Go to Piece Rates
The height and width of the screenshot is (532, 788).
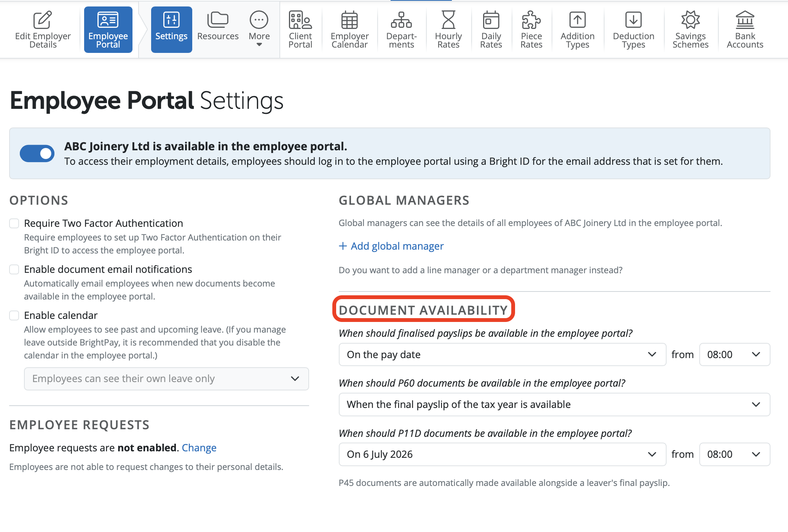531,30
